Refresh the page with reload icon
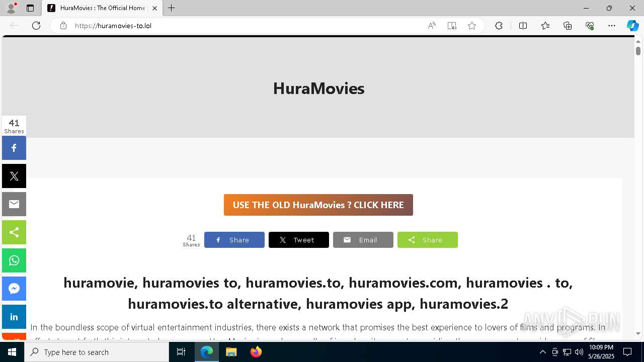Image resolution: width=644 pixels, height=362 pixels. (36, 26)
